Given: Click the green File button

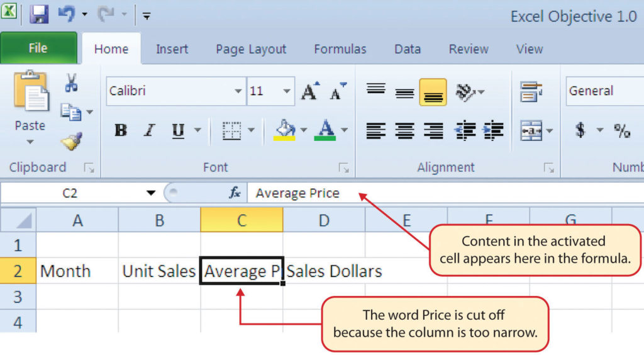Looking at the screenshot, I should pyautogui.click(x=38, y=48).
